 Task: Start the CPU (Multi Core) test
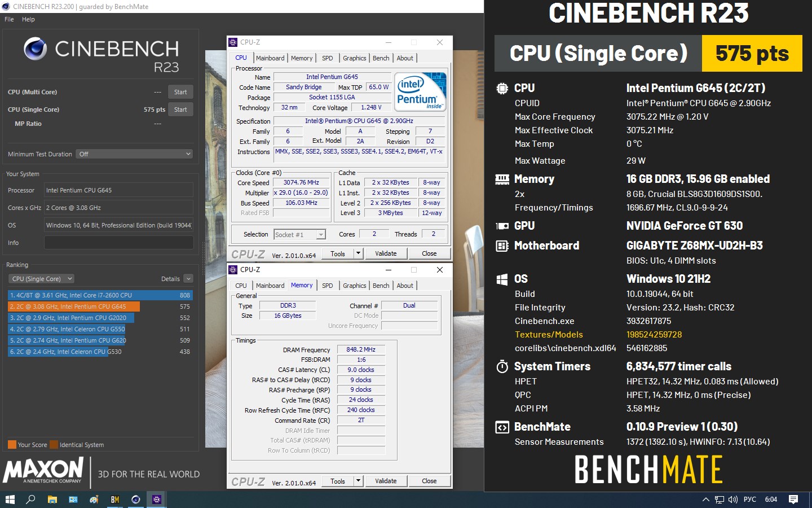click(180, 92)
